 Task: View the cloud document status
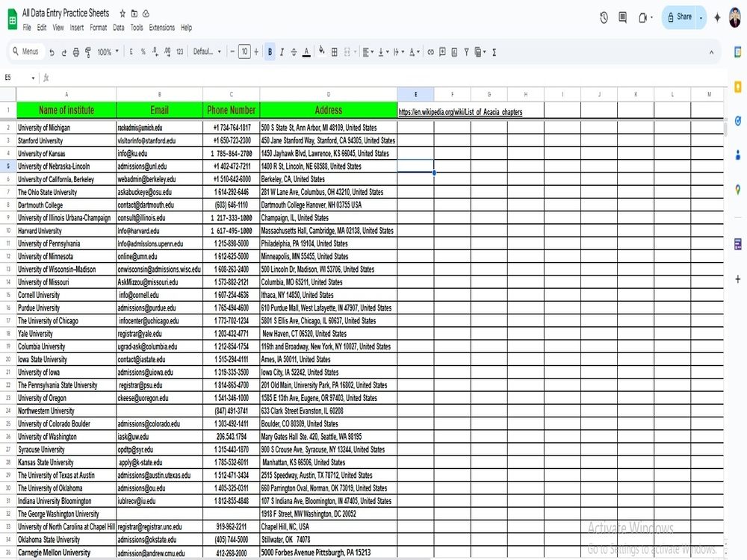point(146,13)
